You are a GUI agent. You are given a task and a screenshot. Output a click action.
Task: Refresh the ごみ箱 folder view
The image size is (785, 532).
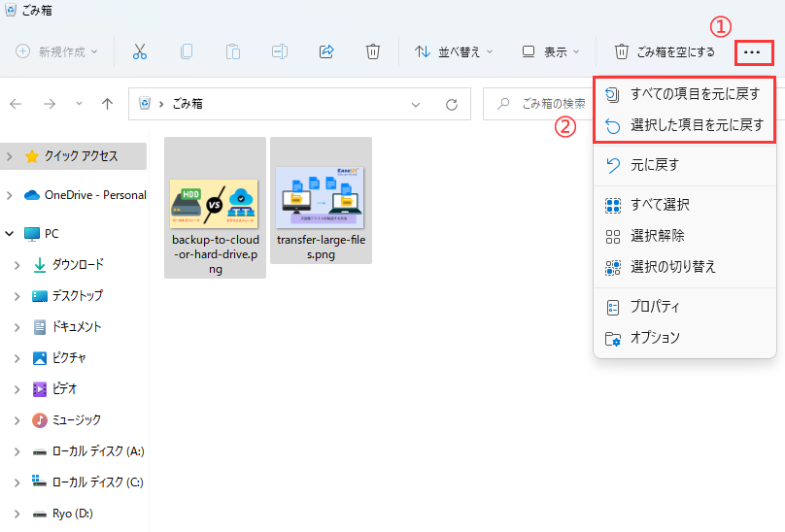pyautogui.click(x=452, y=105)
